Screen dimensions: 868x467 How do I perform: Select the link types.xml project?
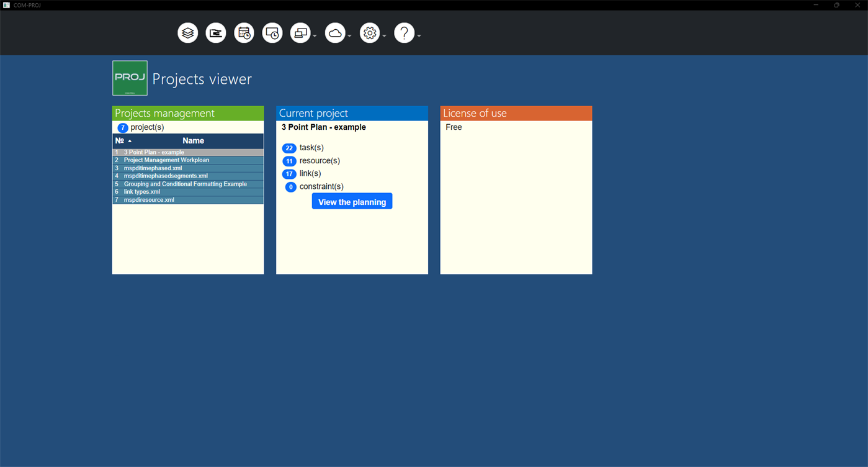141,191
